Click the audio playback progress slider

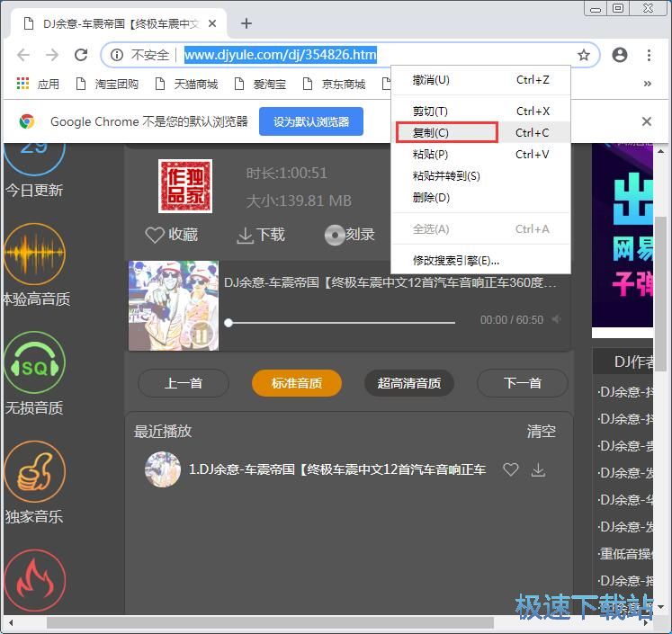click(x=342, y=322)
